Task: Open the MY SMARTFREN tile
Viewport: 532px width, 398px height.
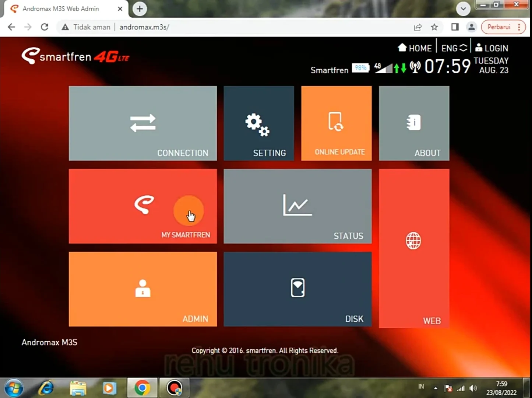Action: 143,206
